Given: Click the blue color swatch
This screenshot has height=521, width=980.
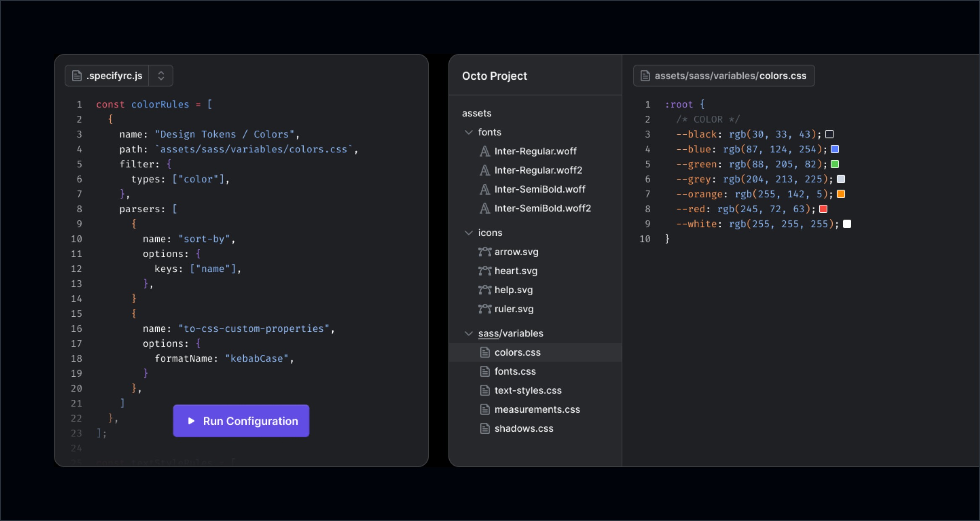Looking at the screenshot, I should click(x=835, y=149).
